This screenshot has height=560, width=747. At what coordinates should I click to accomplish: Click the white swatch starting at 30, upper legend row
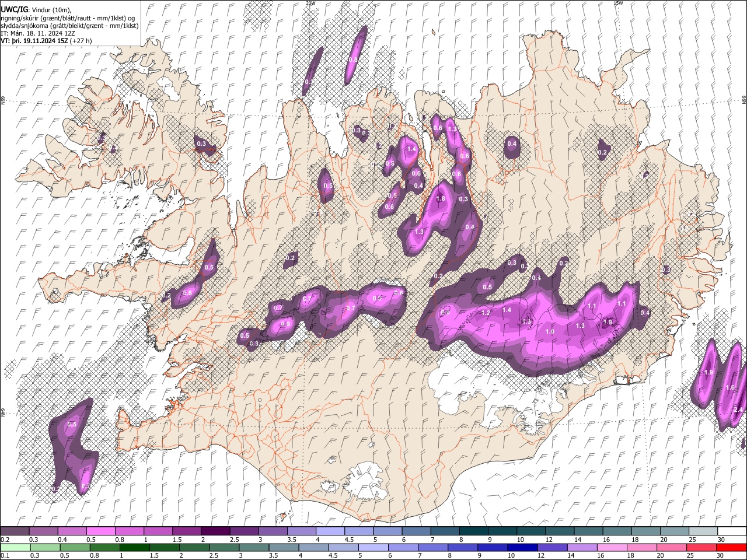[731, 531]
